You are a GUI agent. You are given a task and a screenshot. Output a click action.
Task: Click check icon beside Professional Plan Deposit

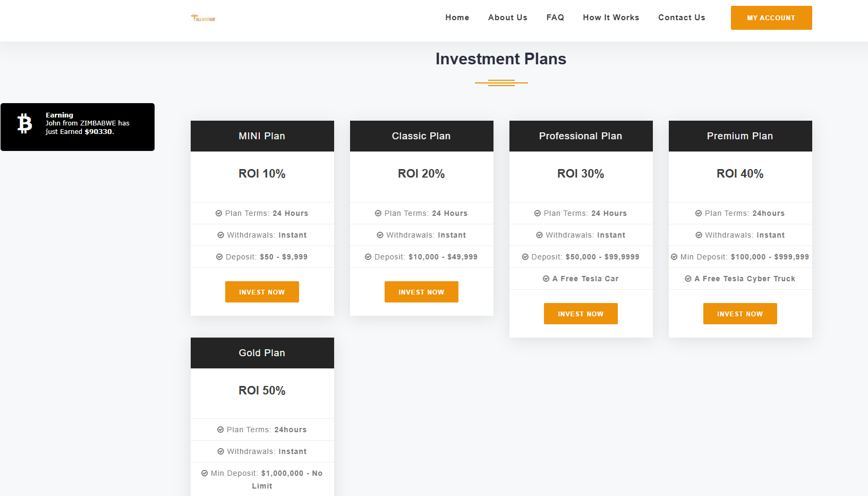pyautogui.click(x=525, y=257)
